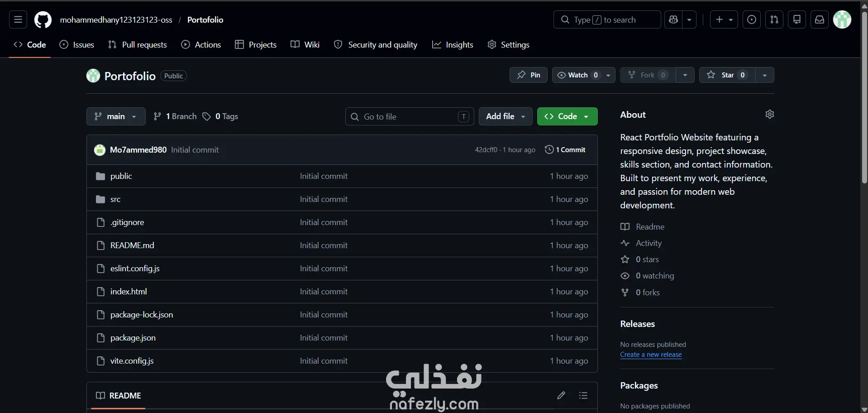Open the Actions tab

(x=201, y=45)
